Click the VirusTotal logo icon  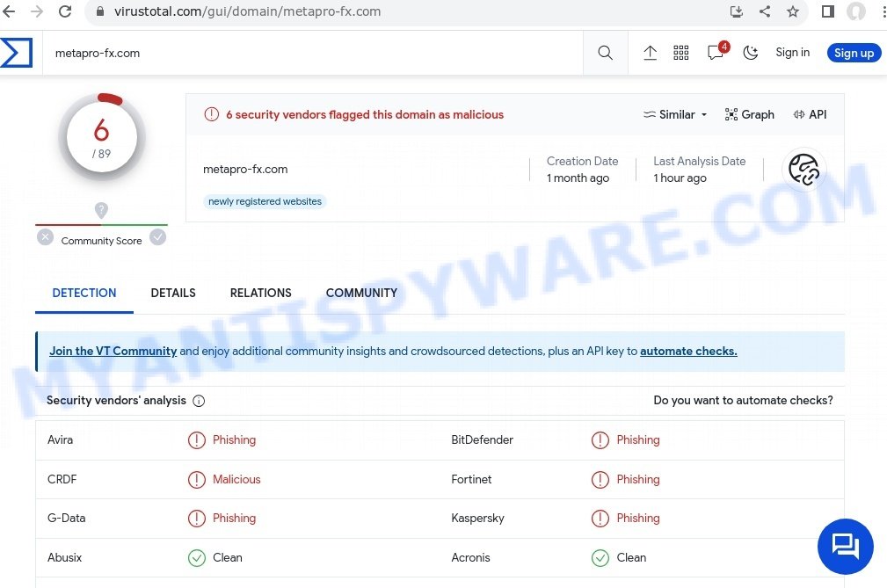pos(16,53)
